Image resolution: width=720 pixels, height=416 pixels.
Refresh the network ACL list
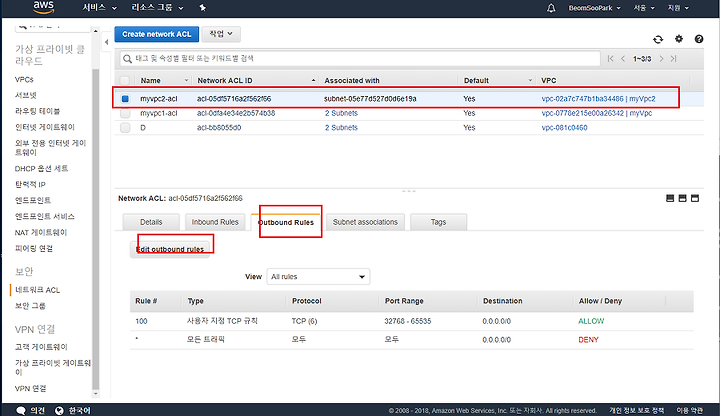(658, 39)
